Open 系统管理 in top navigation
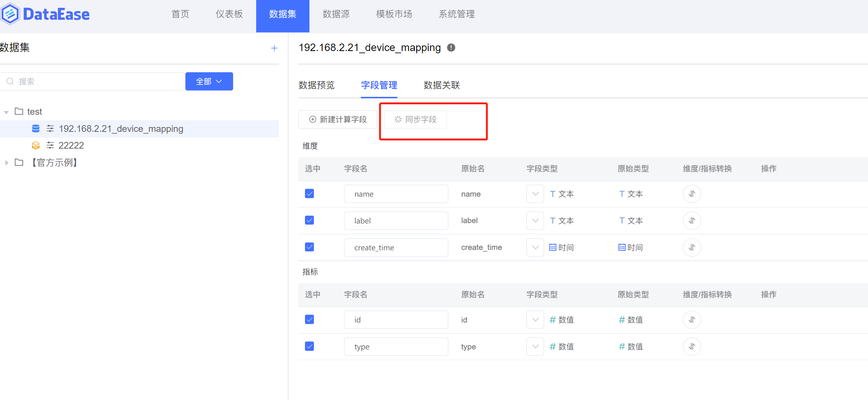The height and width of the screenshot is (400, 868). coord(457,14)
